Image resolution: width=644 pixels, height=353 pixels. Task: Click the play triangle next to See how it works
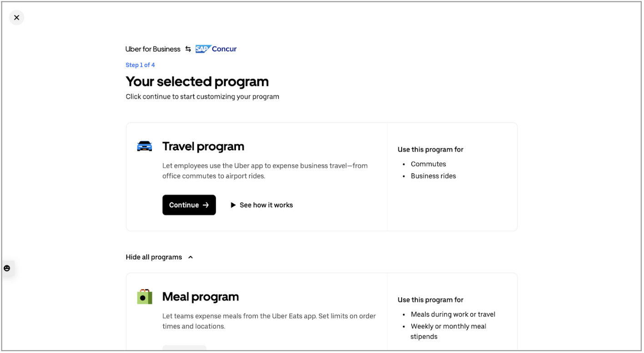[233, 205]
